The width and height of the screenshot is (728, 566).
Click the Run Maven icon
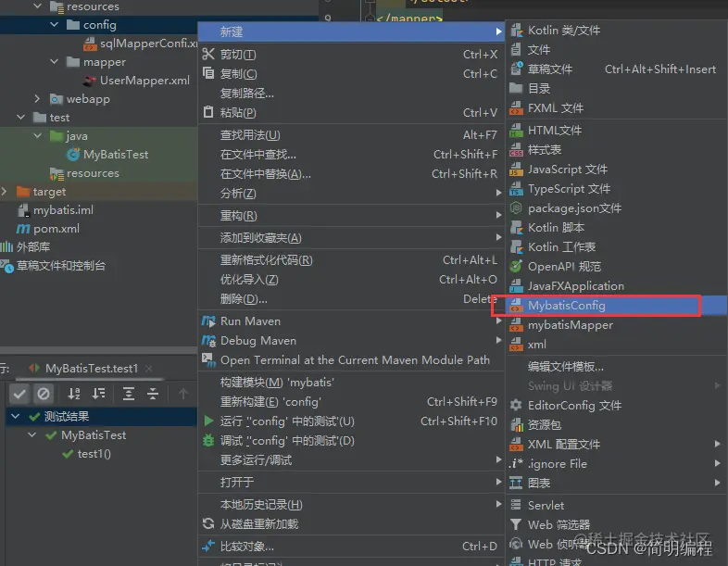pyautogui.click(x=208, y=321)
